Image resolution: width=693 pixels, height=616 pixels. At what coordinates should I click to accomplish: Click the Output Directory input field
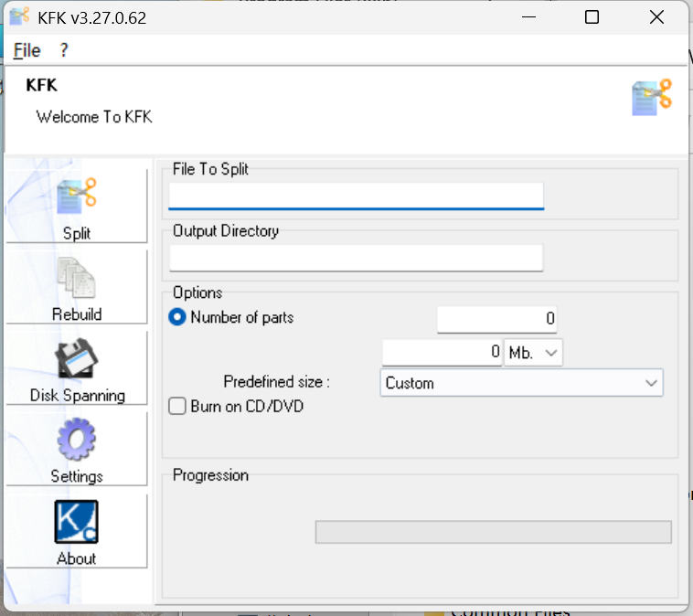[x=356, y=257]
